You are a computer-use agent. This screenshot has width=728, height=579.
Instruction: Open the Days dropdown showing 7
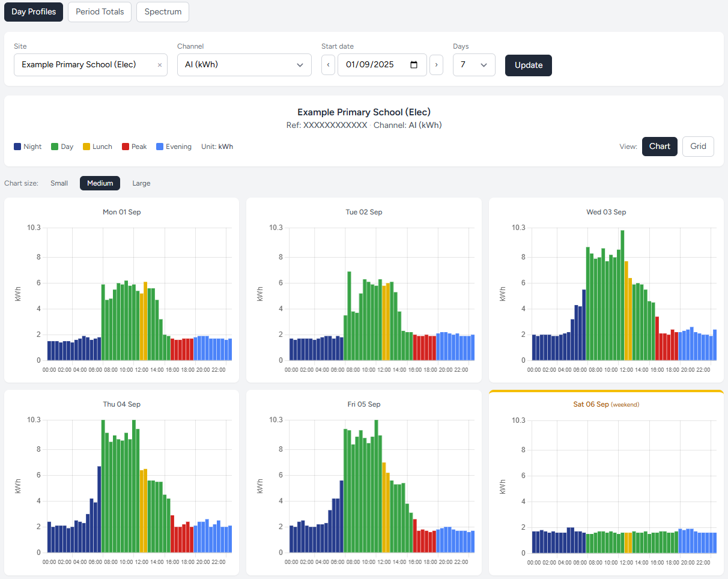pos(474,65)
